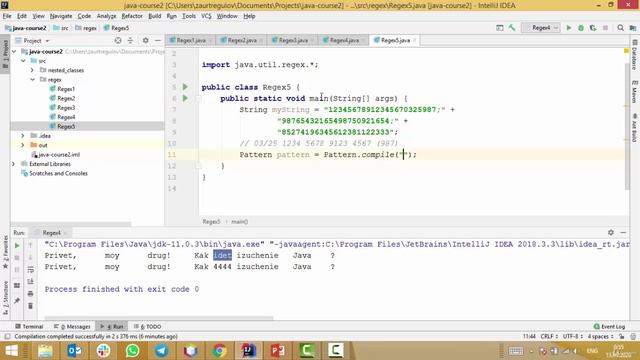
Task: Click the Regex5 breadcrumb below the editor
Action: tap(211, 222)
